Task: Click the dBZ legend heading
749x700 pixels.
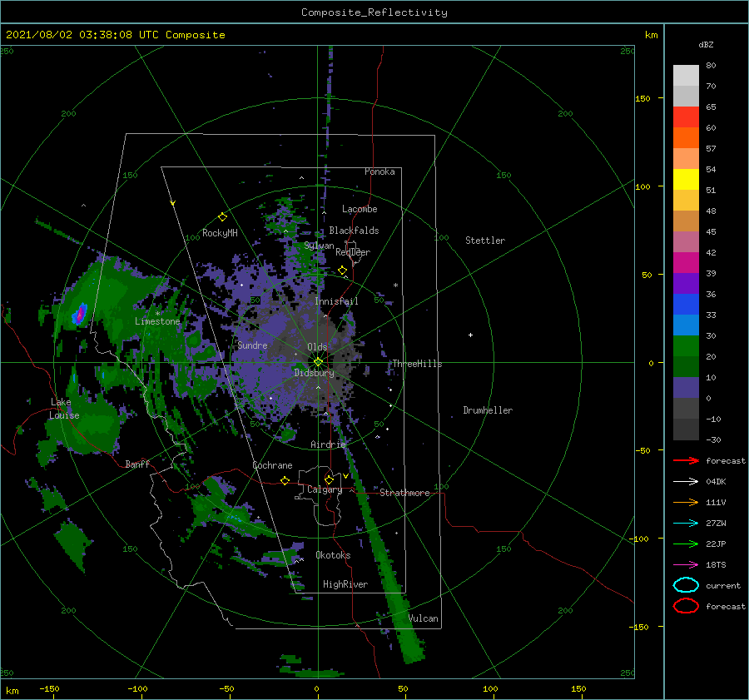Action: click(x=706, y=44)
